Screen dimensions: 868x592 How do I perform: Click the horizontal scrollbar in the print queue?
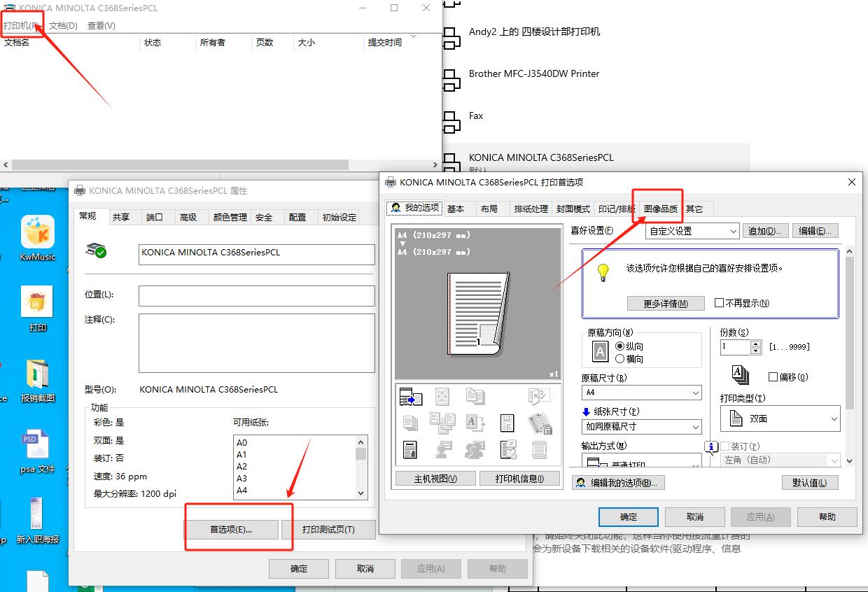(x=179, y=165)
